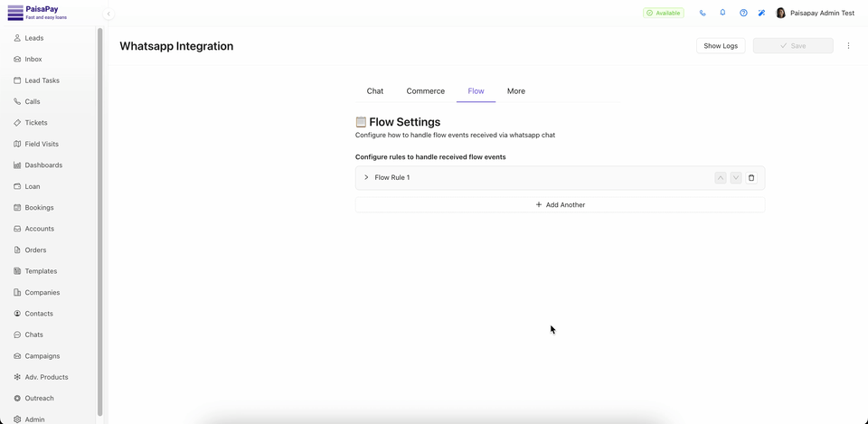Screen dimensions: 868x424
Task: Toggle the Available status badge
Action: pyautogui.click(x=664, y=13)
